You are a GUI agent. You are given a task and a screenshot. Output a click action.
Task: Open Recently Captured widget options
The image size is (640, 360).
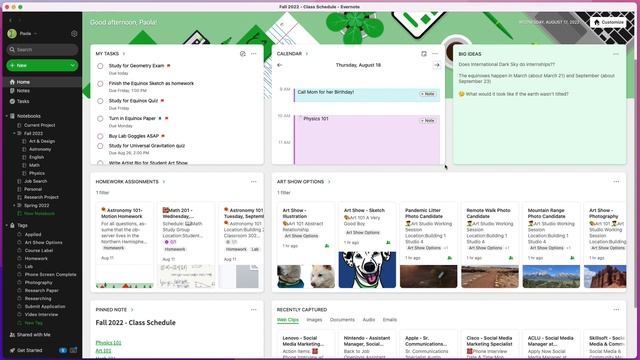[616, 310]
